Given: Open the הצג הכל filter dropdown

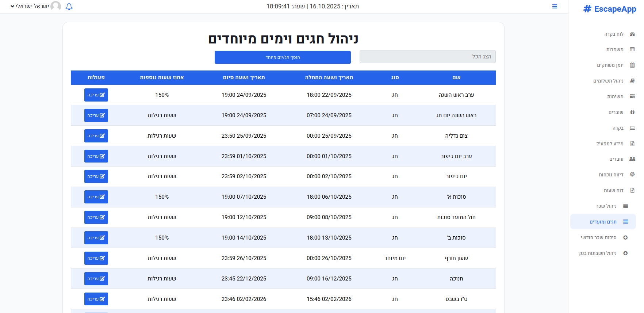Looking at the screenshot, I should coord(428,57).
